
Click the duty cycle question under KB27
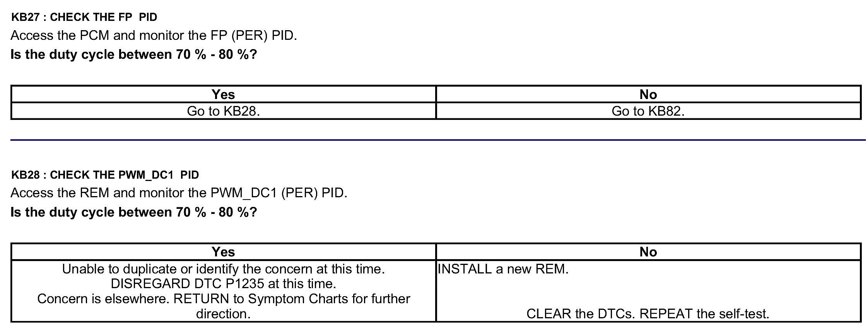(x=133, y=55)
